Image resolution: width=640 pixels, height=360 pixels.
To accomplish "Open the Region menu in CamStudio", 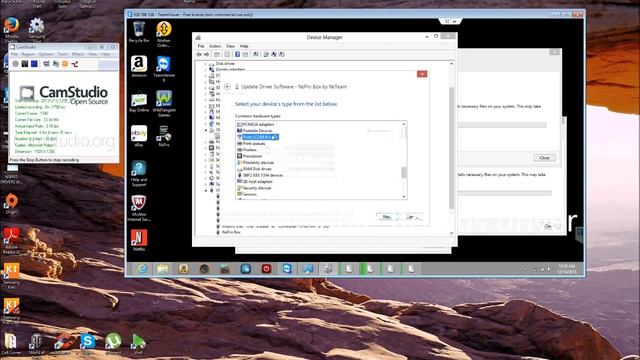I will pyautogui.click(x=28, y=54).
